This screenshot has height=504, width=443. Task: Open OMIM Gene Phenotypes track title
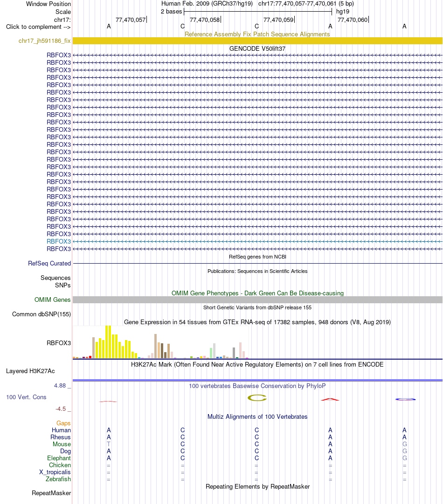257,293
